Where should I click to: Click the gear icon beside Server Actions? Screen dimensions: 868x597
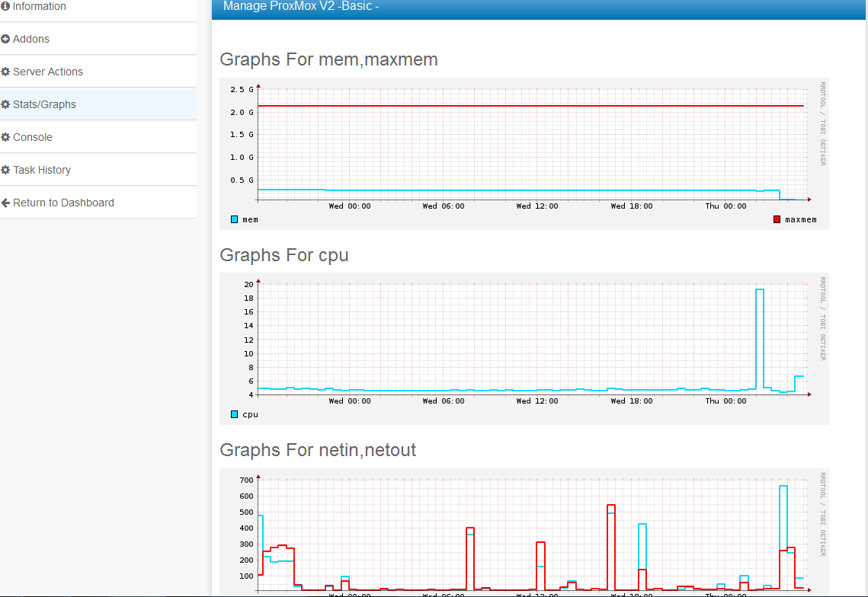click(5, 72)
